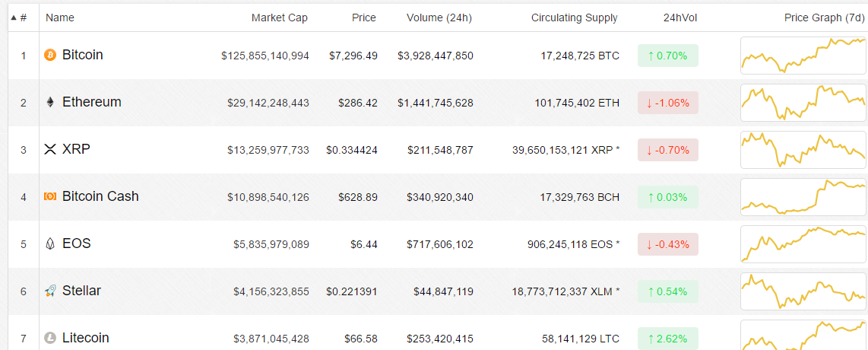Viewport: 868px width, 350px height.
Task: Click the Ethereum diamond icon
Action: point(51,103)
